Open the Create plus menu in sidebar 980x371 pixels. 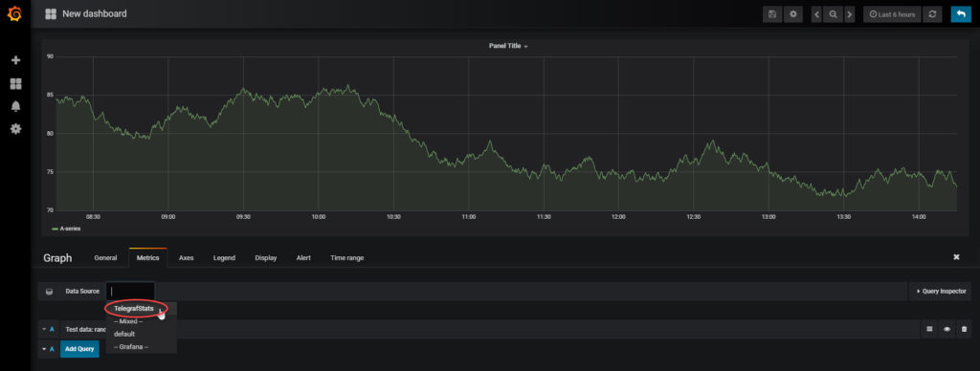coord(16,60)
